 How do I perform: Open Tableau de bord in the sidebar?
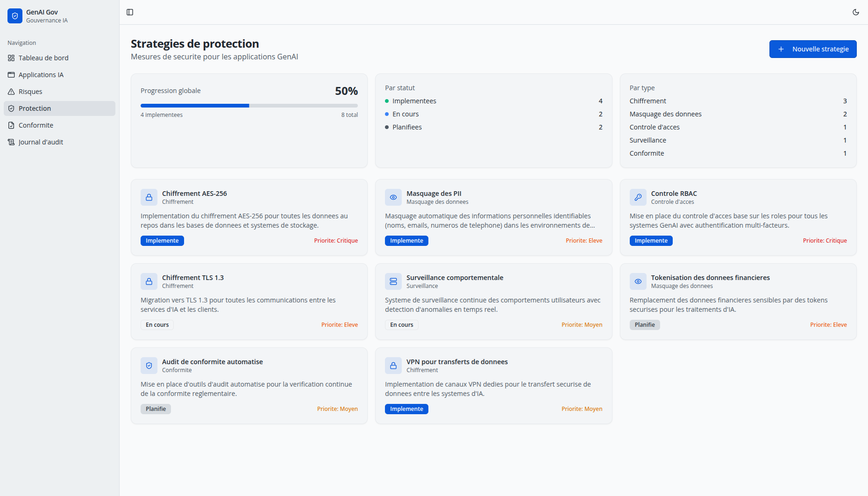click(x=43, y=58)
